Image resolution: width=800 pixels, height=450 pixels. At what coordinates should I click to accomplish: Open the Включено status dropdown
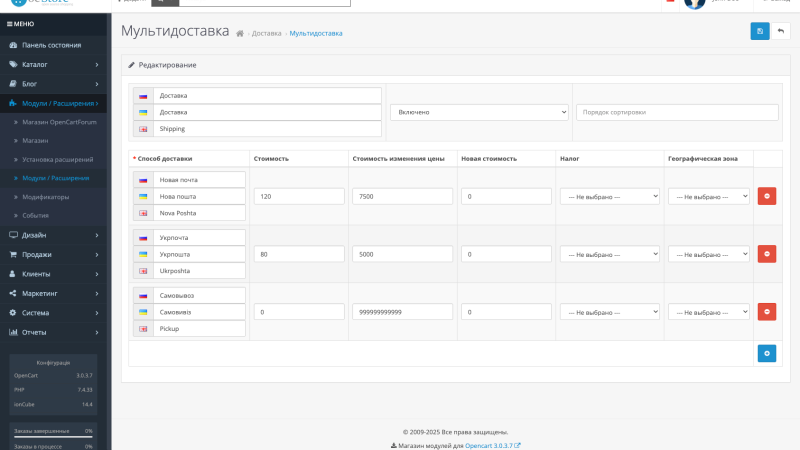(479, 112)
